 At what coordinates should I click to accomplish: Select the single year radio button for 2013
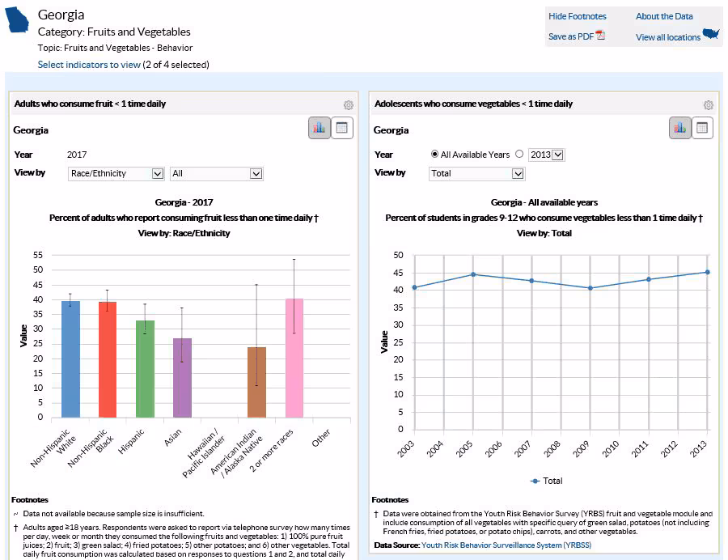click(520, 155)
